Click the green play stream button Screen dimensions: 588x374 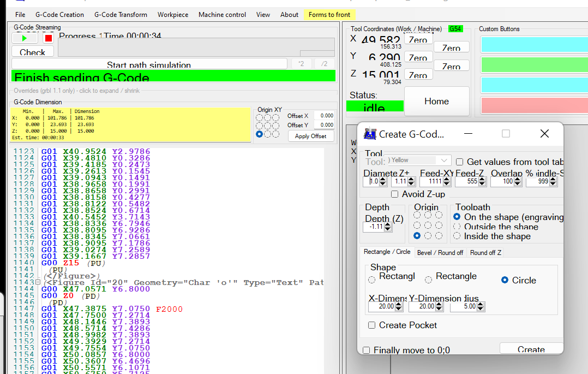24,38
